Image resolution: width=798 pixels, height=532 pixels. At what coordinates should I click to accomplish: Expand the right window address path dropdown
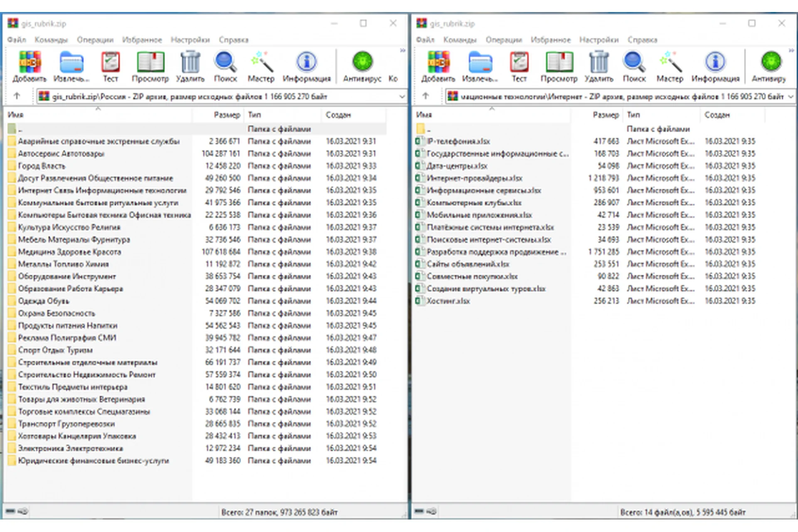point(790,96)
